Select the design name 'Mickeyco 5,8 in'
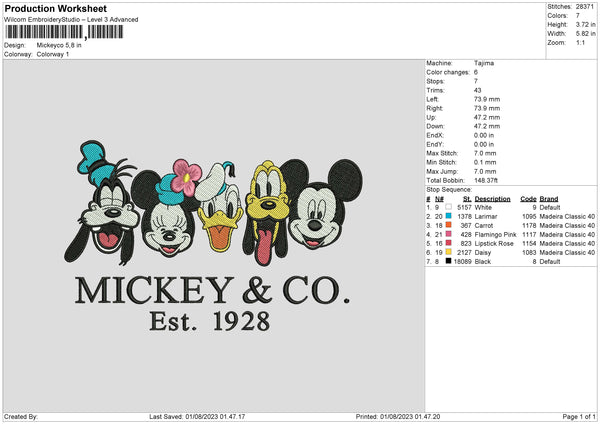This screenshot has width=600, height=424. pyautogui.click(x=59, y=45)
